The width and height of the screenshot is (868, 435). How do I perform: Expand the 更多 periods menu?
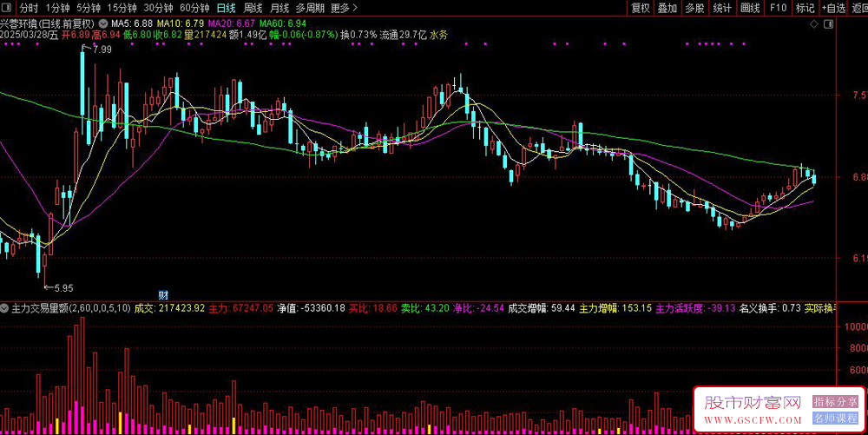[344, 8]
